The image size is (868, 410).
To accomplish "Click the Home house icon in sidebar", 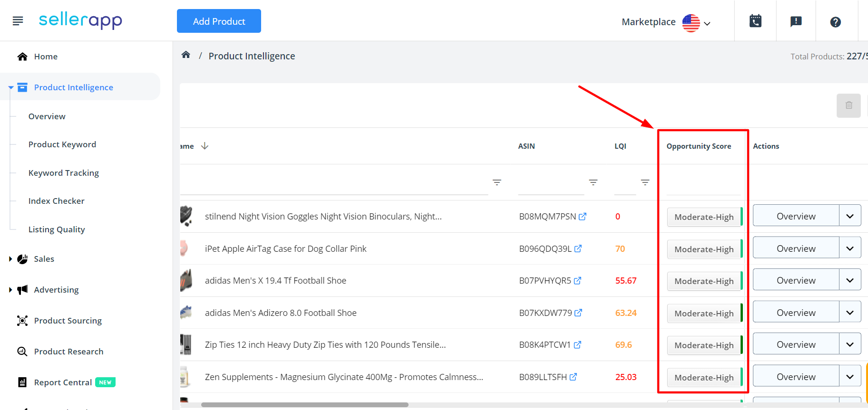I will click(x=22, y=57).
